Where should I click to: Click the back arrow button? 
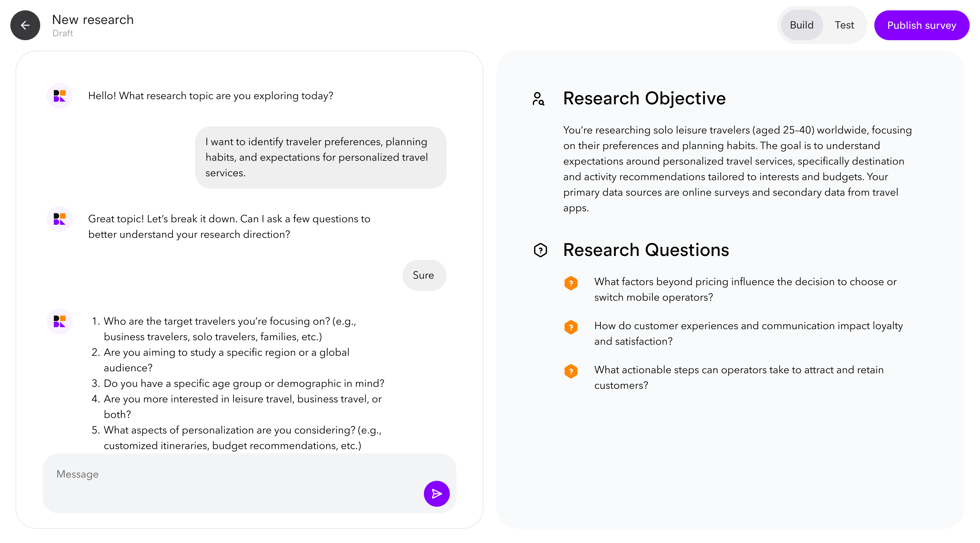coord(25,25)
